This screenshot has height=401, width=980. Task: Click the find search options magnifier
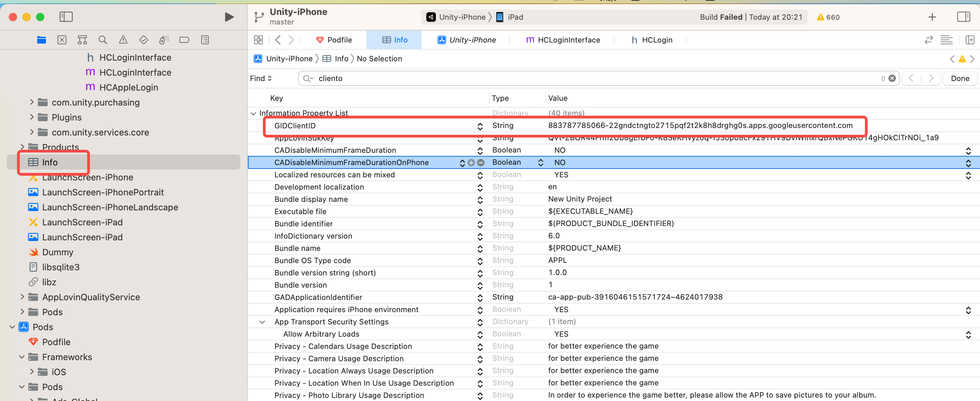(x=308, y=78)
